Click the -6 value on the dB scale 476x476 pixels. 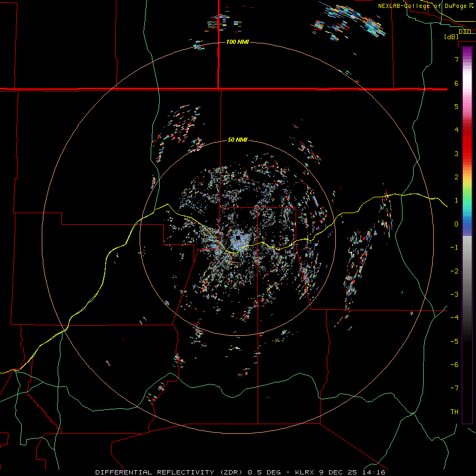click(x=454, y=365)
